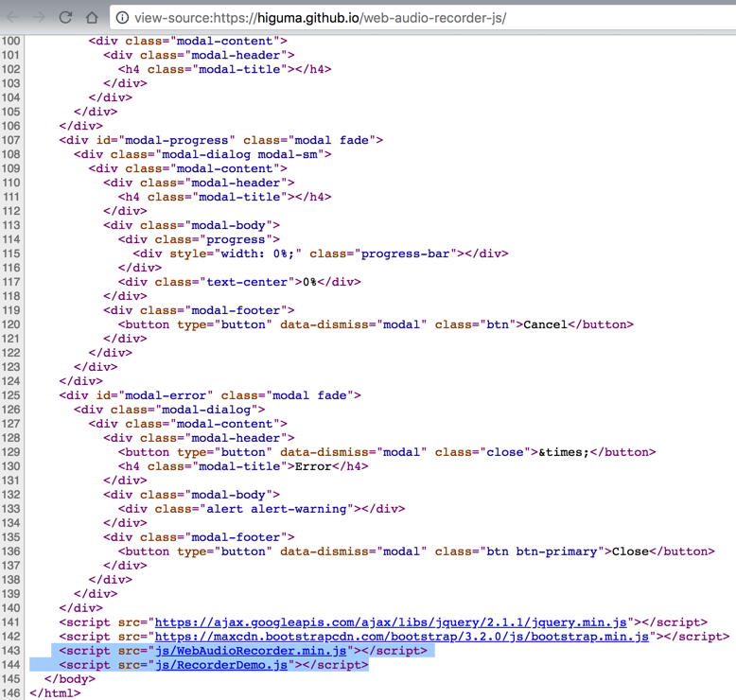Go to the home page icon
The image size is (736, 700).
pos(92,17)
